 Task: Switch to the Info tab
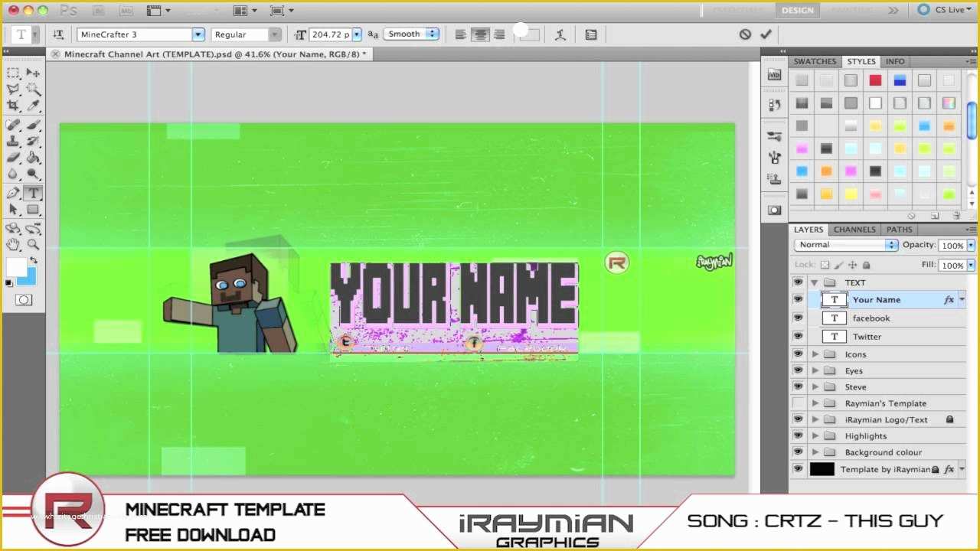point(895,61)
